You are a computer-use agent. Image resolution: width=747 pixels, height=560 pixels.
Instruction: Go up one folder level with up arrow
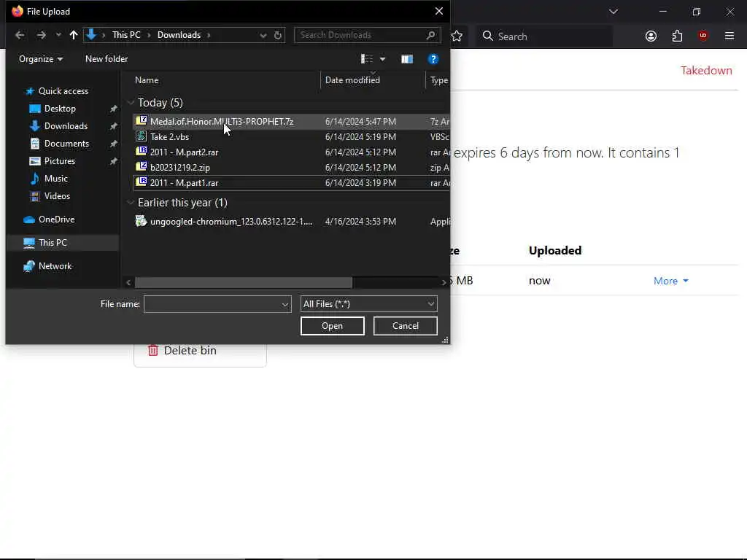tap(74, 35)
